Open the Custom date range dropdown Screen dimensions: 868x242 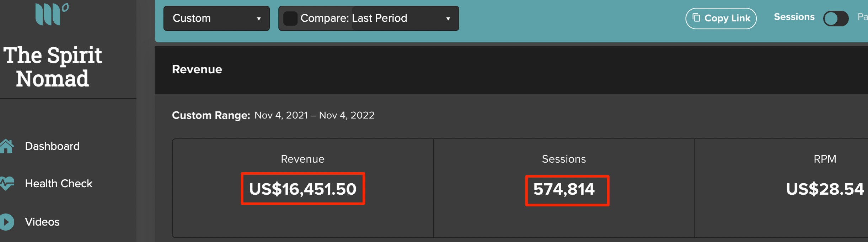point(216,19)
